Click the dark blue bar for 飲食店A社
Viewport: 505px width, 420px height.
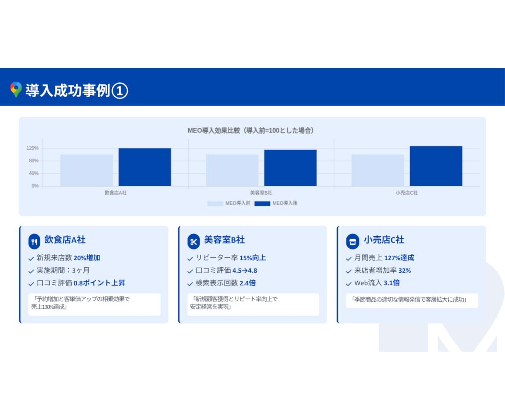[x=145, y=167]
